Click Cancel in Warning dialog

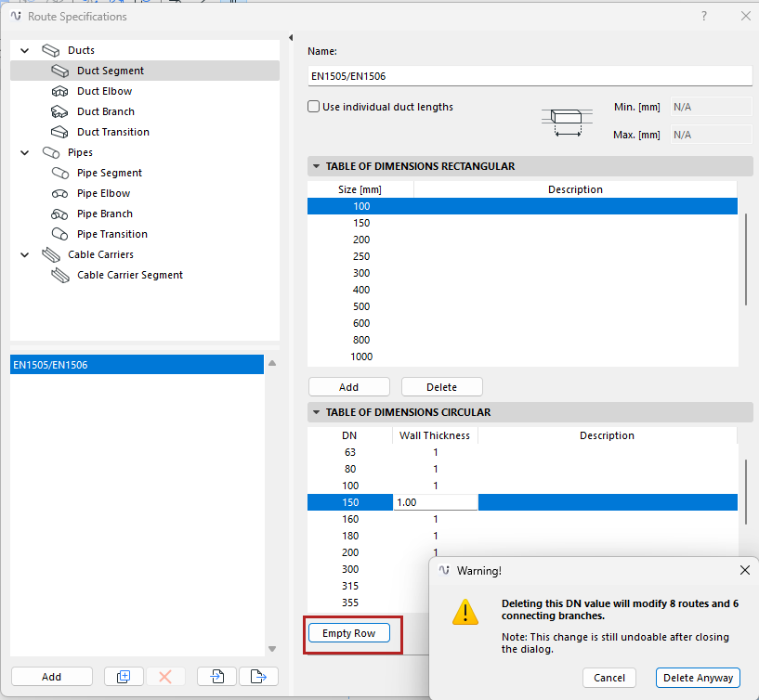(609, 678)
